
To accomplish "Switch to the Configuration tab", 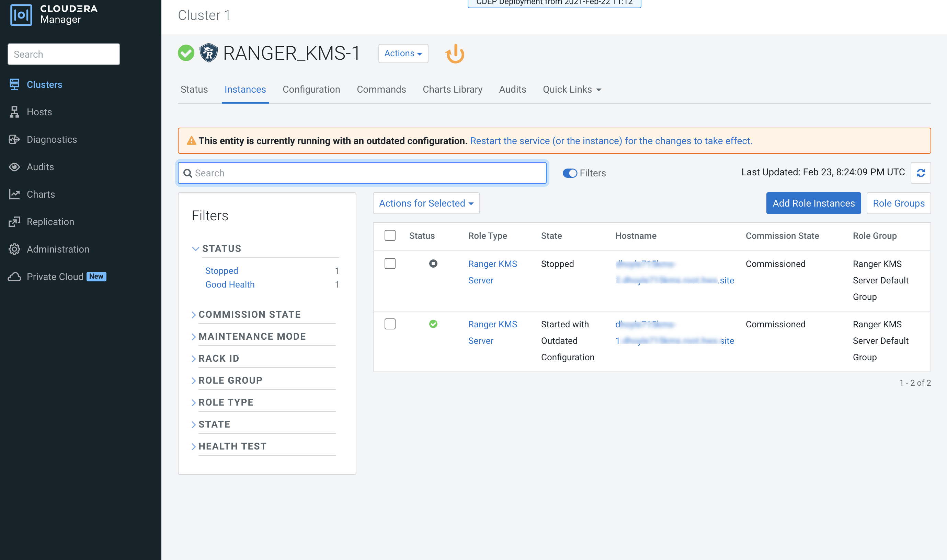I will (311, 90).
